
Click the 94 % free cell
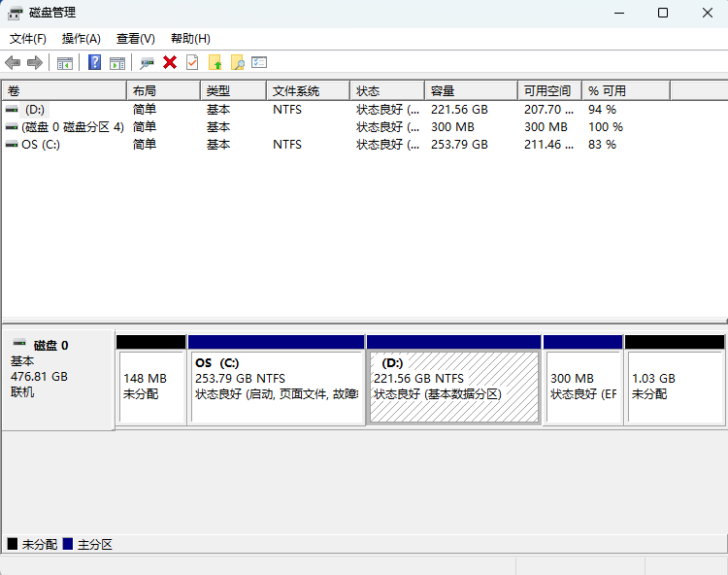pos(602,110)
